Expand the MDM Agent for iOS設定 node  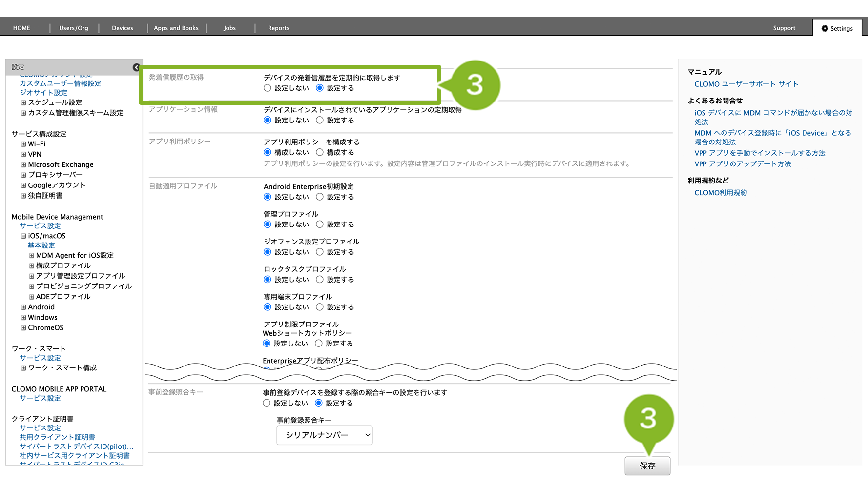point(32,256)
